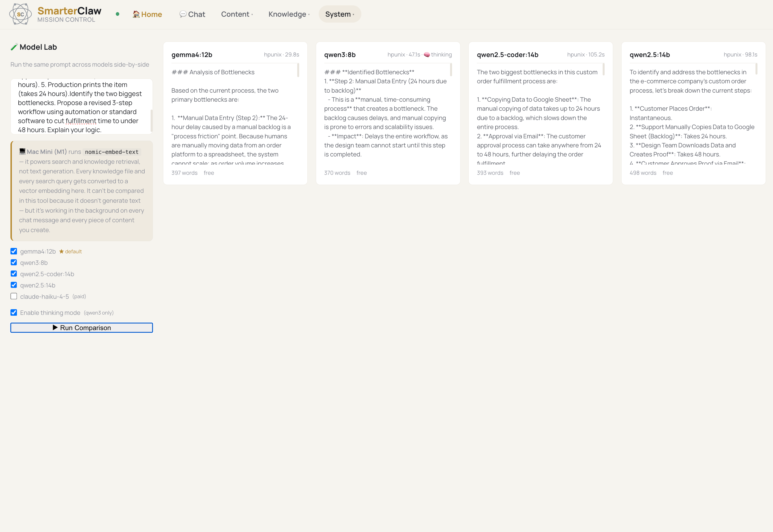This screenshot has height=532, width=773.
Task: Open the Content dropdown menu
Action: tap(237, 14)
